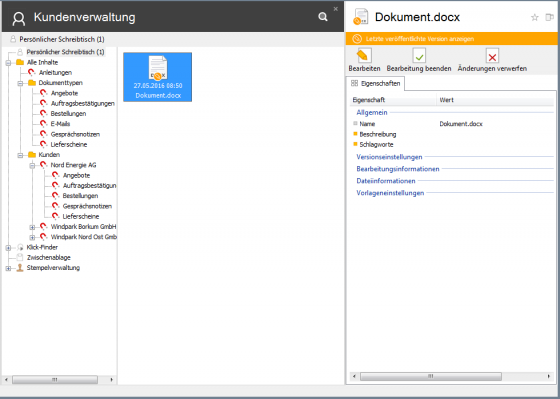Click the Kunden folder icon

pos(32,155)
